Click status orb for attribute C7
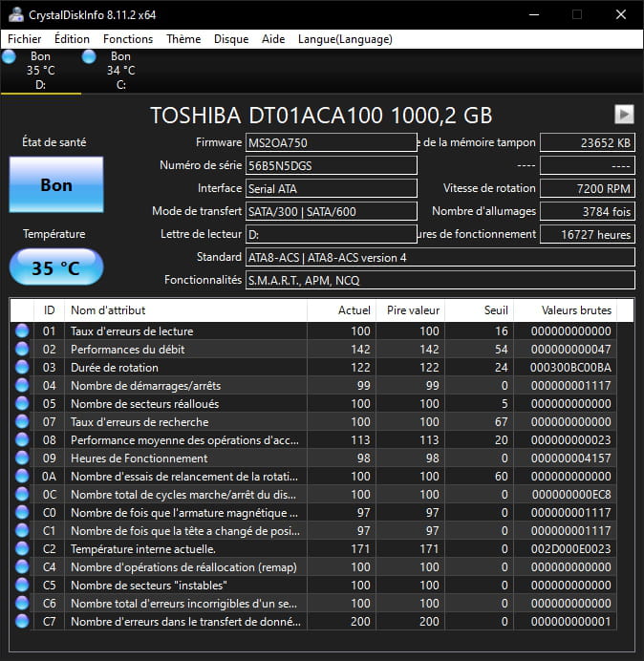Viewport: 644px width, 661px height. pos(22,621)
